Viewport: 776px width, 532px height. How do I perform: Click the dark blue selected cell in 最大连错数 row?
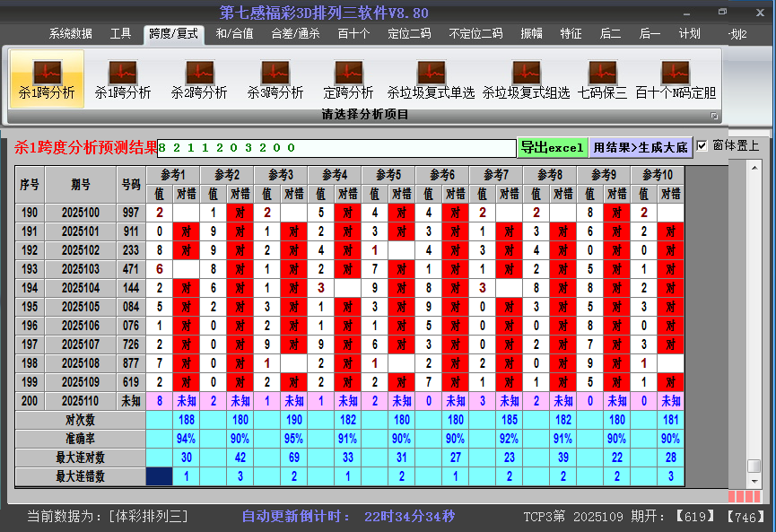(160, 476)
